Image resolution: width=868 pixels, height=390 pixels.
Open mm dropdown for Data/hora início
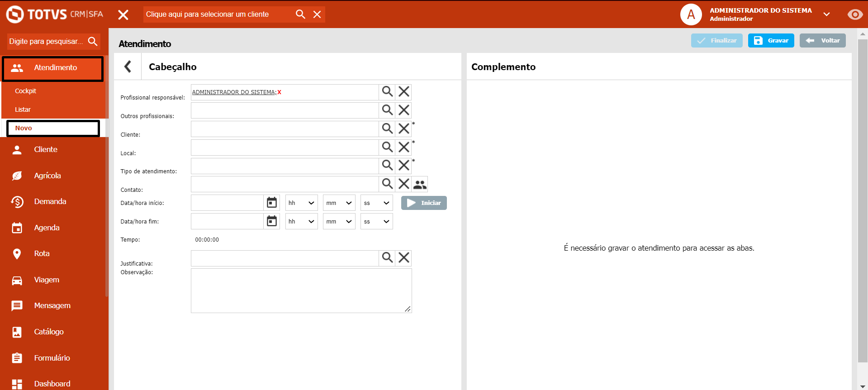[339, 203]
